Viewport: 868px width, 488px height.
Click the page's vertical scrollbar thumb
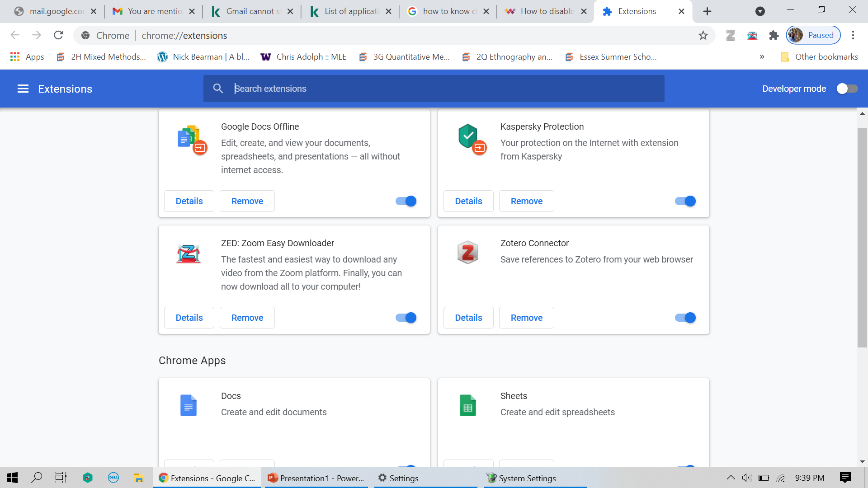click(862, 237)
